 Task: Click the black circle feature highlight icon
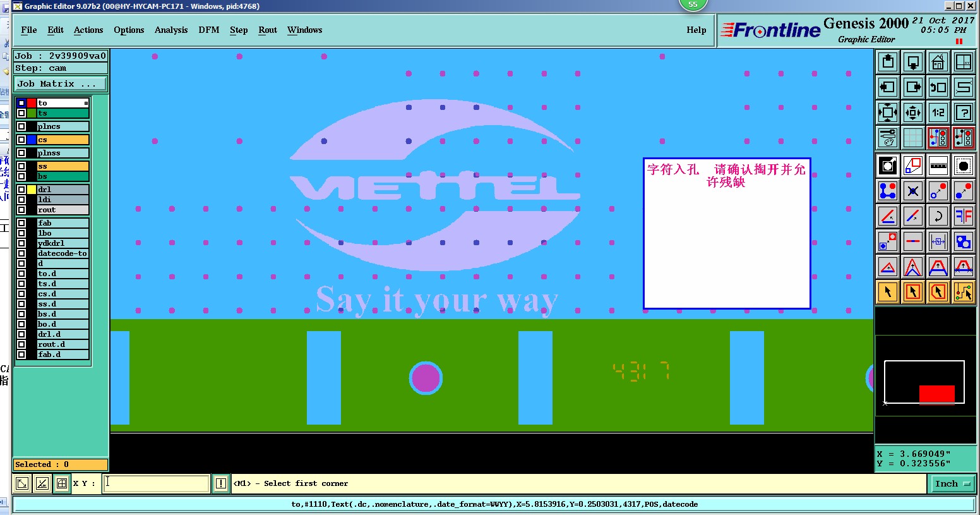point(964,166)
